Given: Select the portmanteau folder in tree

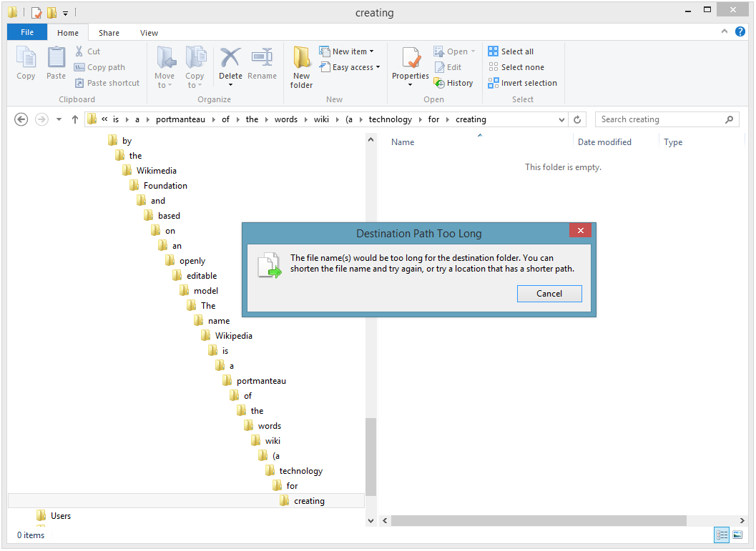Looking at the screenshot, I should 254,380.
